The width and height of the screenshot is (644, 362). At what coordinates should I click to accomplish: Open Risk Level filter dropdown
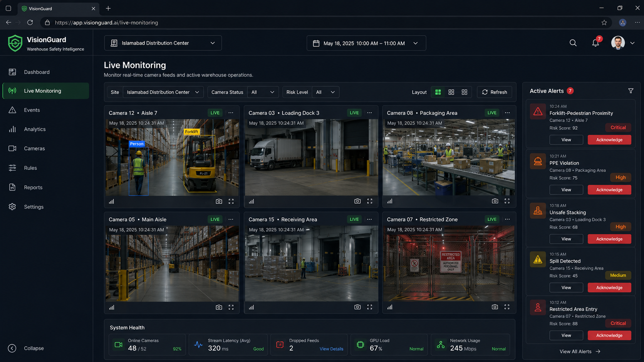[325, 92]
